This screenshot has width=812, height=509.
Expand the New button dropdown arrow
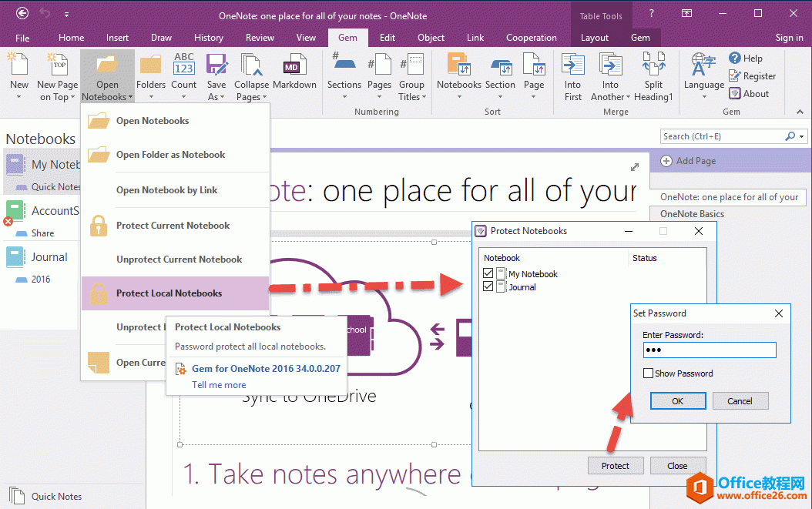pos(18,96)
